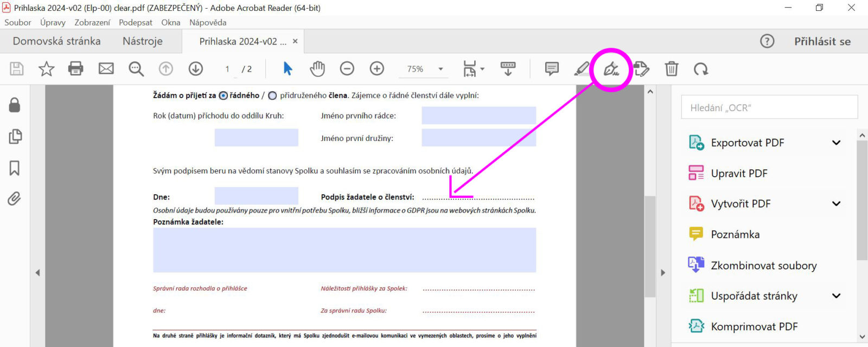Click the Hledání OCR search field
The height and width of the screenshot is (347, 868).
point(769,107)
